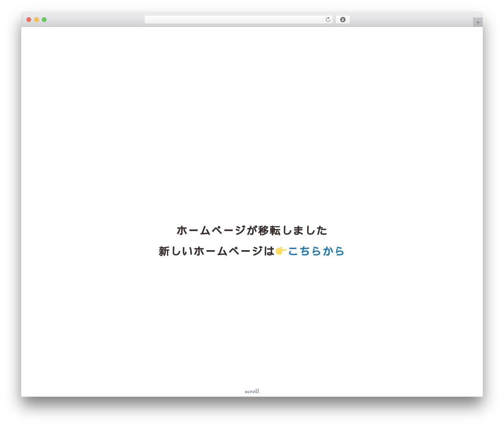The height and width of the screenshot is (427, 504).
Task: Maximize the window with the green button
Action: [44, 20]
